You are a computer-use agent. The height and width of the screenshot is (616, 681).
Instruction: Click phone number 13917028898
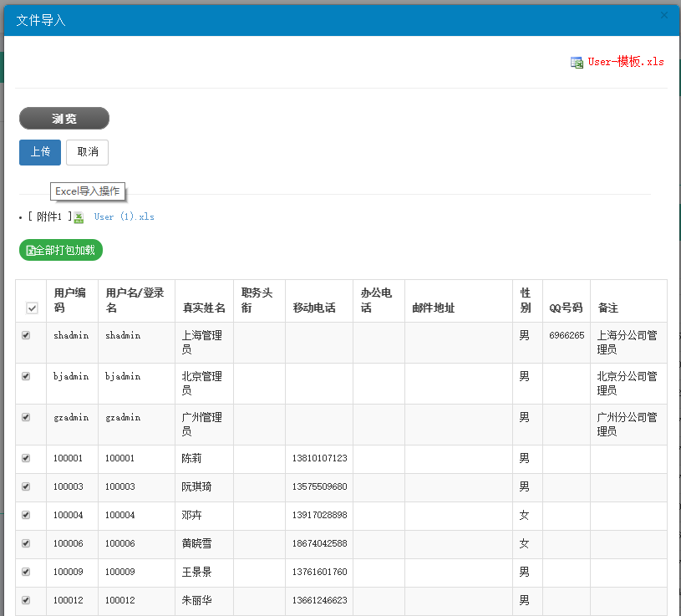click(x=320, y=515)
